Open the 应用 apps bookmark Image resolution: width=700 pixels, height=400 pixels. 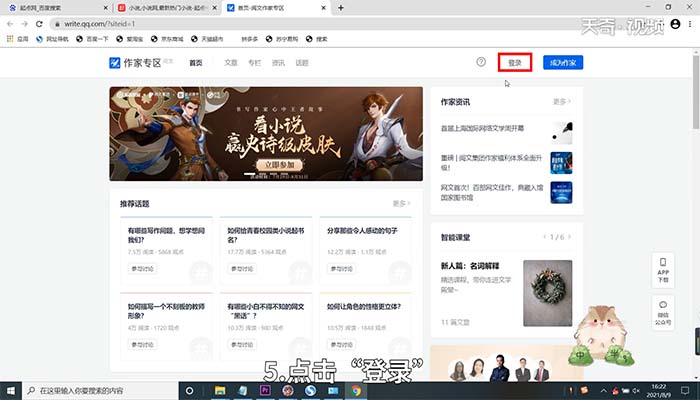point(17,39)
